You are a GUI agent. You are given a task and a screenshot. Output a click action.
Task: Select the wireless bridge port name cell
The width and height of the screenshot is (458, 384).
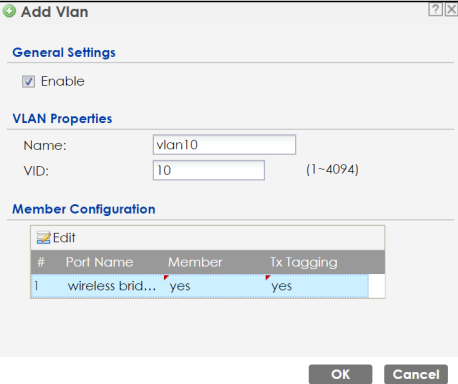click(x=112, y=286)
